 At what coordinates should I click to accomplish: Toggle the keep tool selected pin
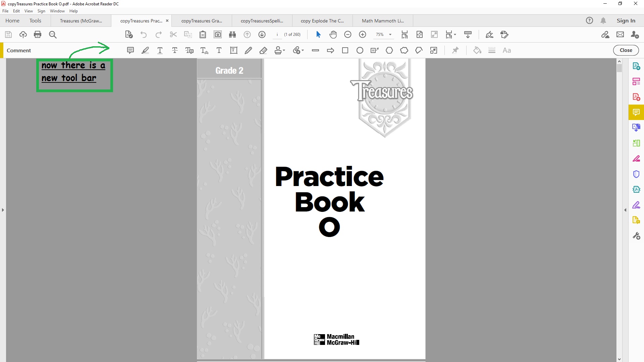pos(455,50)
